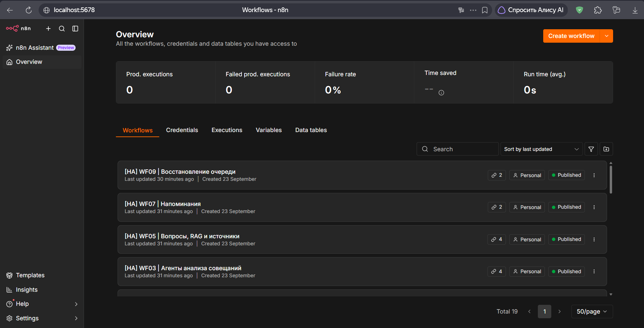This screenshot has width=644, height=328.
Task: Bookmark the page in address bar
Action: pos(485,10)
